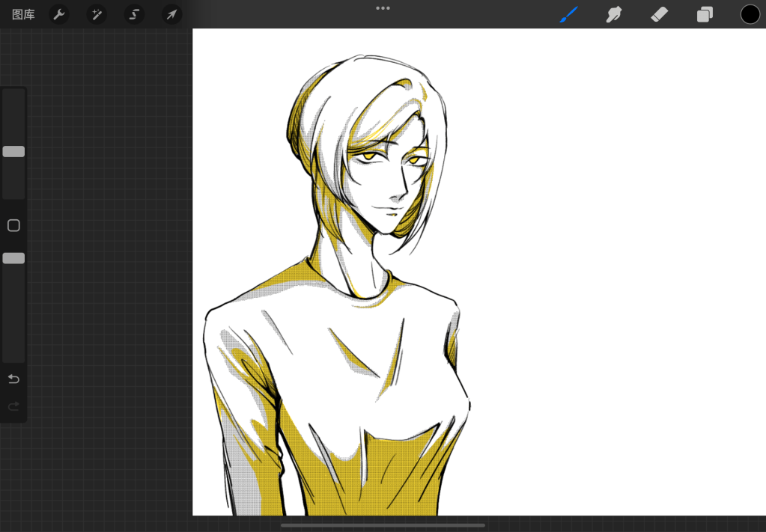This screenshot has height=532, width=766.
Task: Open the Layers panel
Action: coord(705,14)
